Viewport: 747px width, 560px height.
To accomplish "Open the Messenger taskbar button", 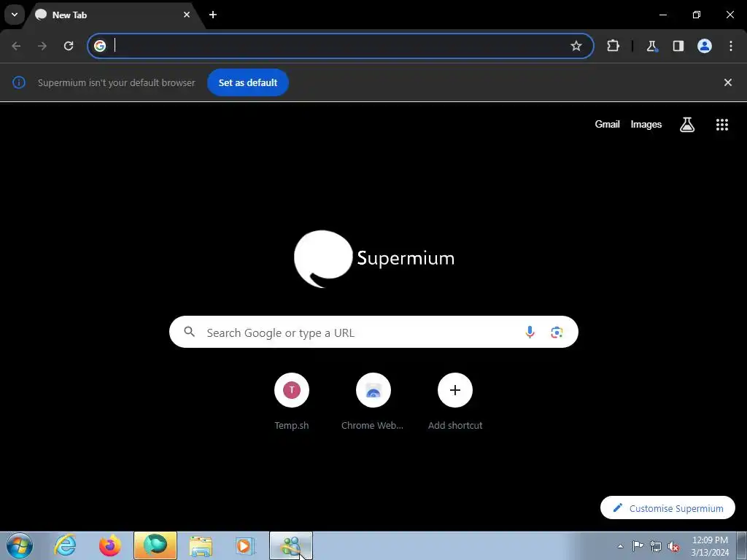I will click(291, 545).
